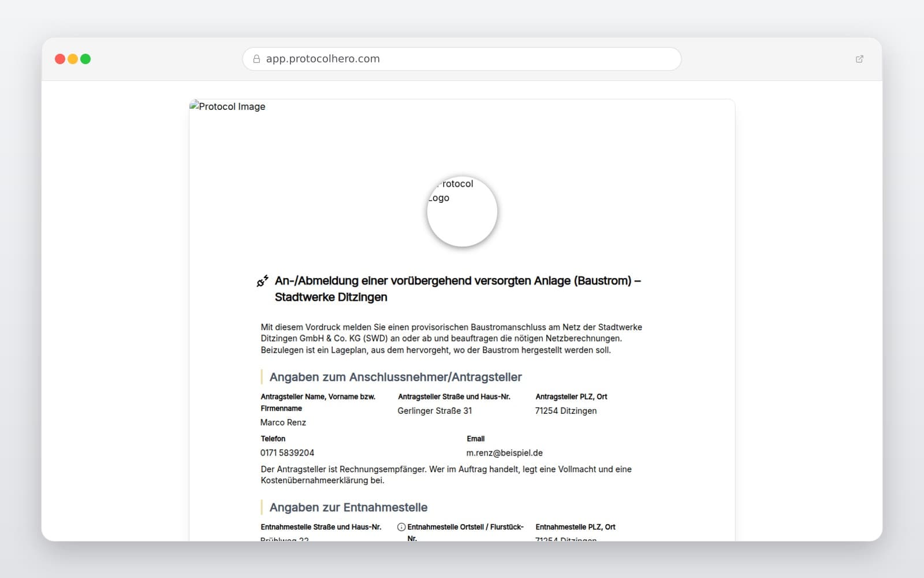The image size is (924, 578).
Task: Click the app.protocolhero.com address bar
Action: 462,59
